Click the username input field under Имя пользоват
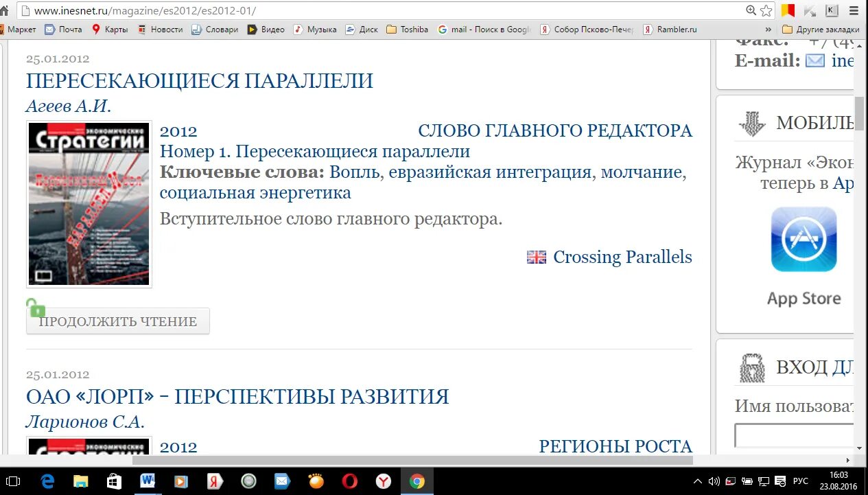 click(796, 435)
